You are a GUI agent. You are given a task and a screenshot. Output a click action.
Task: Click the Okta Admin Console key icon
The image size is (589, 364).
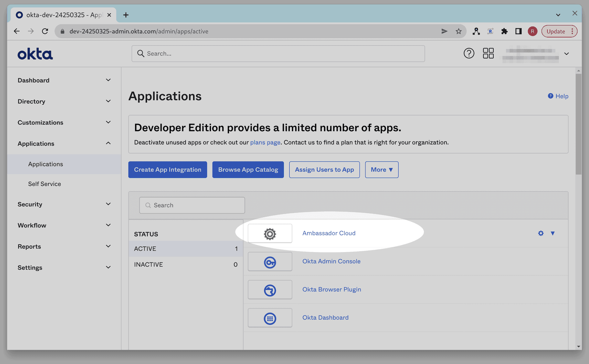tap(270, 262)
